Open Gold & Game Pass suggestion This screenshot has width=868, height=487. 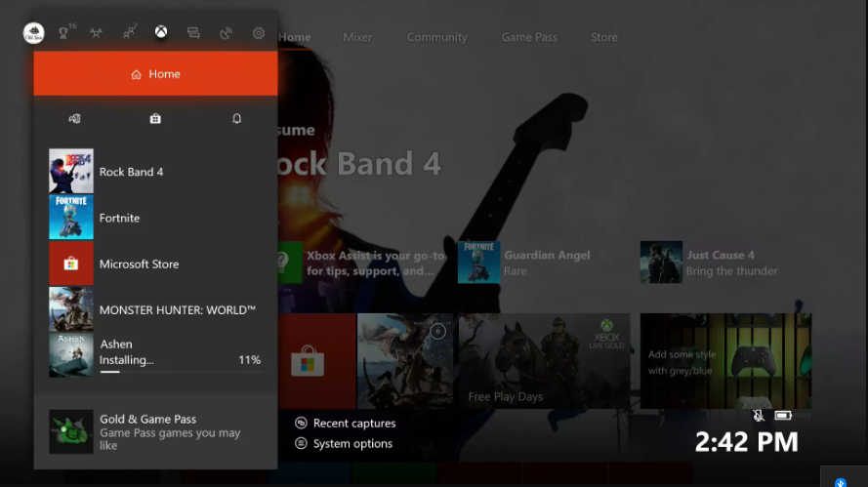pyautogui.click(x=155, y=431)
